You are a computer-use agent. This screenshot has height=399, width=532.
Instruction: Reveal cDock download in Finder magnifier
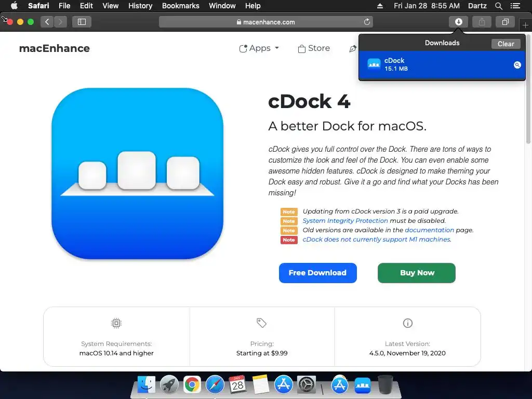pyautogui.click(x=517, y=65)
